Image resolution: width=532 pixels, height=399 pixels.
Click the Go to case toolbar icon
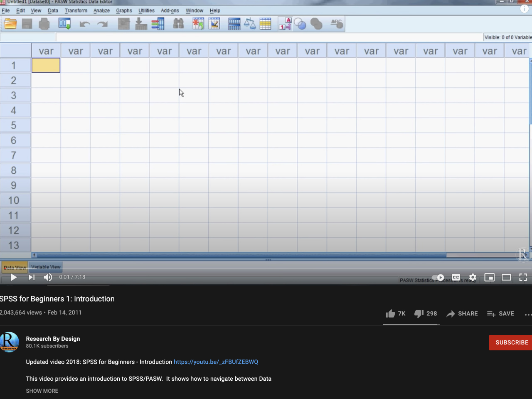[124, 24]
